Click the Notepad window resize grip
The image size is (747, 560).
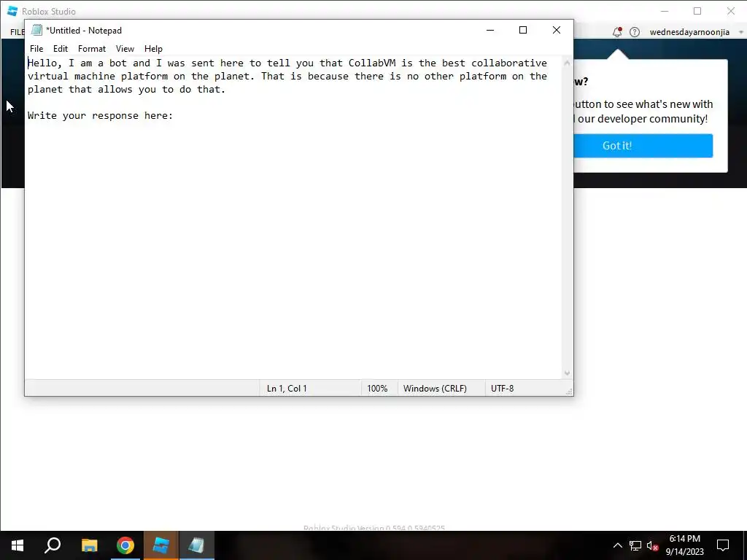(569, 392)
